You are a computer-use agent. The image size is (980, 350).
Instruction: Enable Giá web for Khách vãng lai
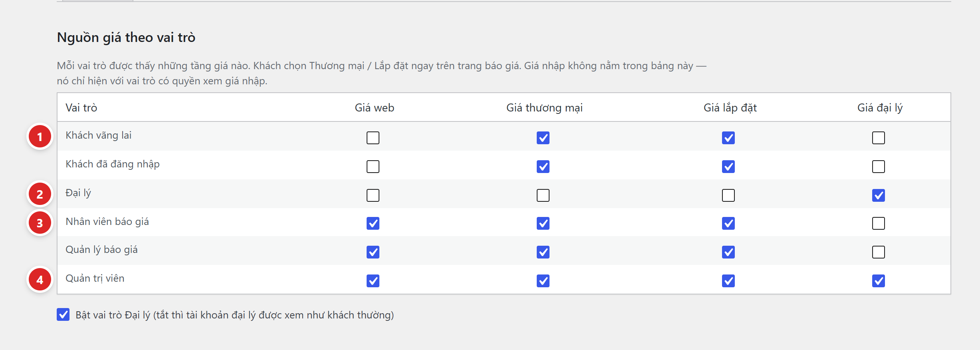(373, 138)
